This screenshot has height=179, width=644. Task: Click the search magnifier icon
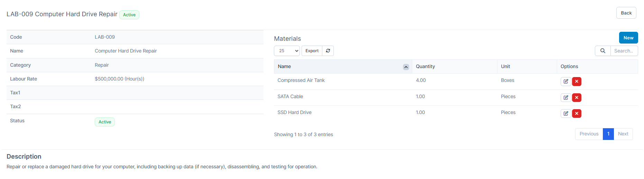pyautogui.click(x=602, y=51)
